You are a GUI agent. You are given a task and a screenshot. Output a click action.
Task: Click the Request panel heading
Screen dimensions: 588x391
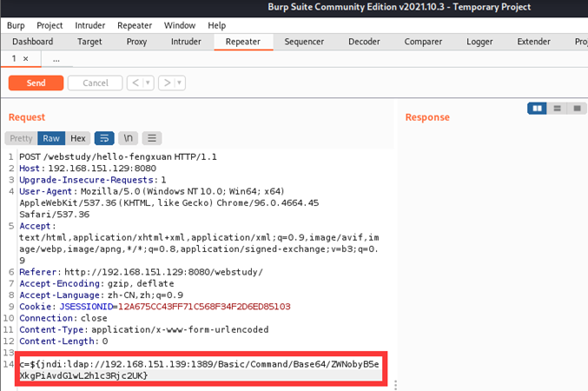pos(27,117)
